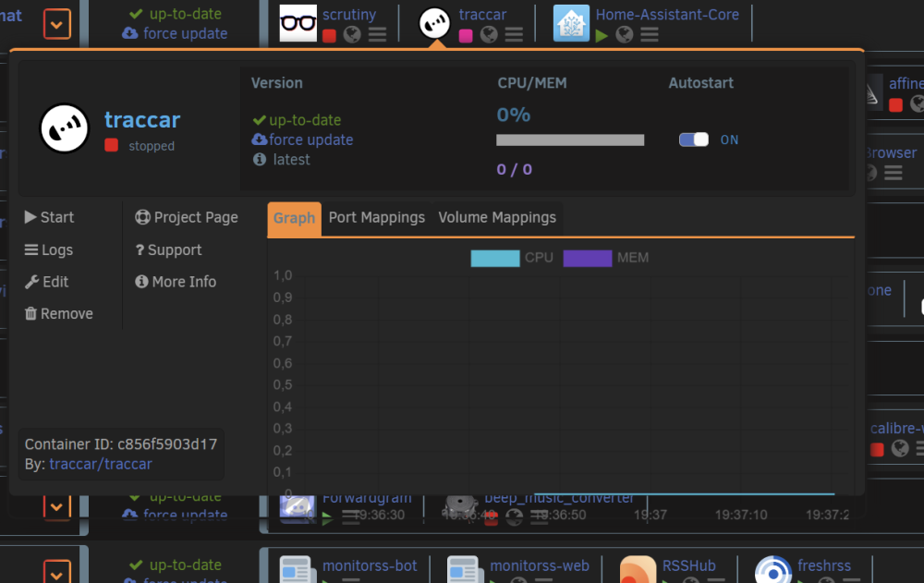Click large traccar logo in popup header
Screen dimensions: 924x583
(x=65, y=128)
